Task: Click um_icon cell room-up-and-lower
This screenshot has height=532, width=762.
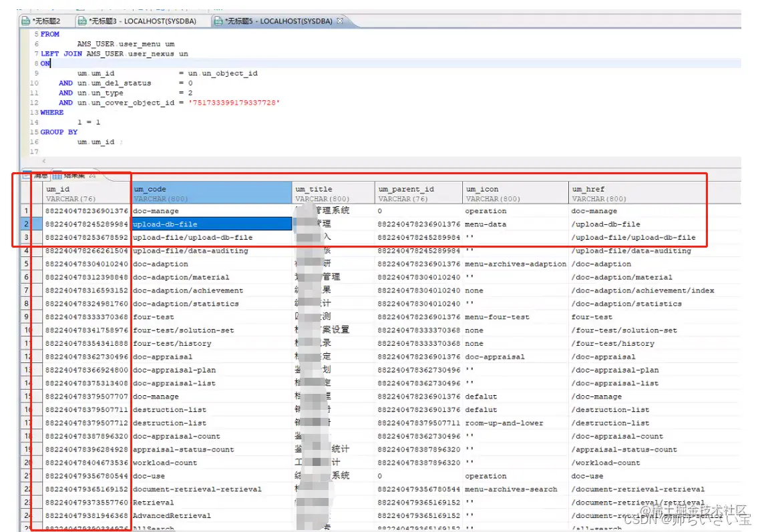Action: coord(516,423)
